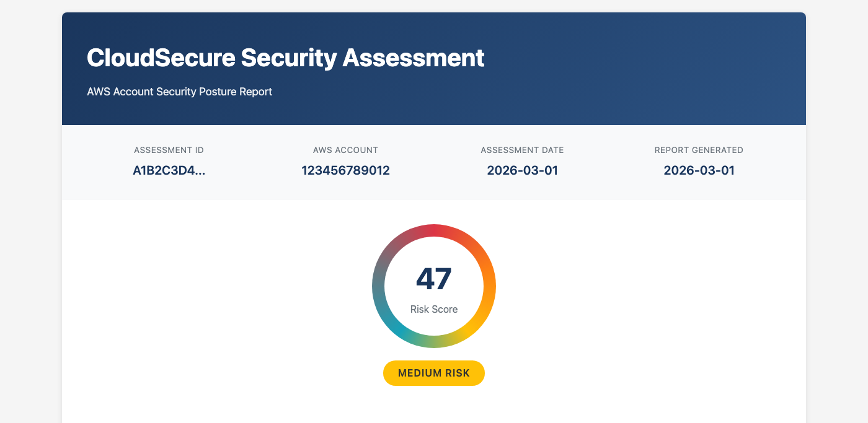Click the Risk Score caption text

(x=434, y=309)
